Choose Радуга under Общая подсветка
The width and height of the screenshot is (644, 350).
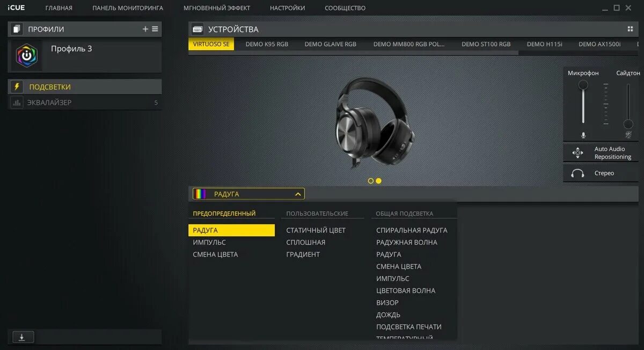pyautogui.click(x=389, y=254)
